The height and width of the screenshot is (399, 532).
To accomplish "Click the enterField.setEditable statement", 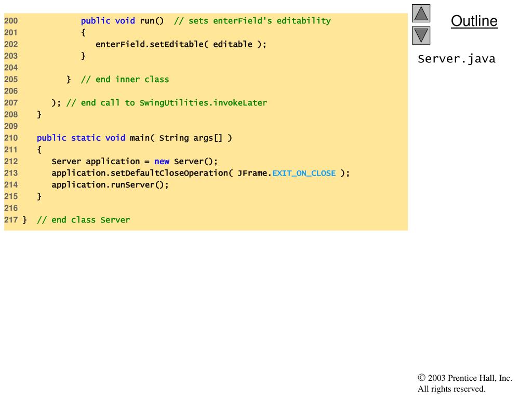I will (x=180, y=44).
